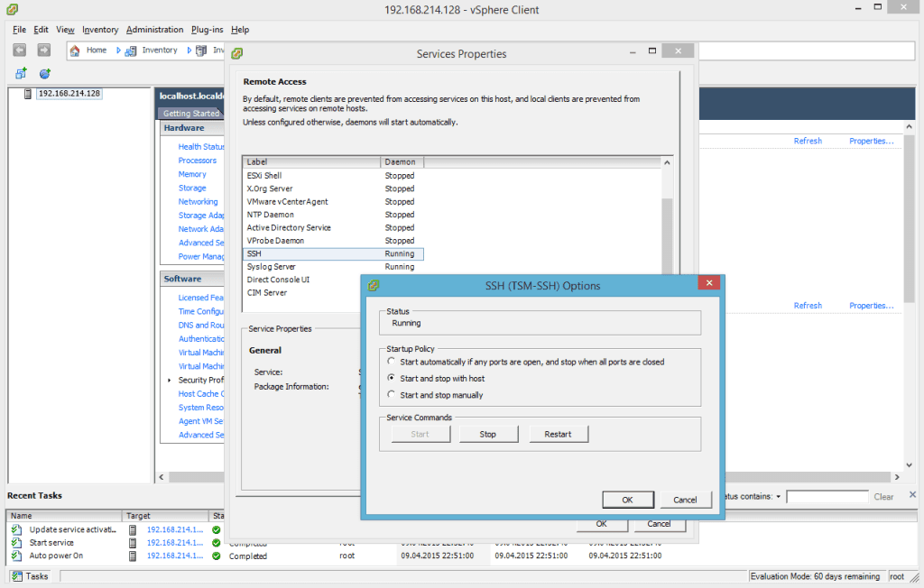Click the Inventory icon in breadcrumb bar
Screen dimensions: 924x588
[130, 51]
